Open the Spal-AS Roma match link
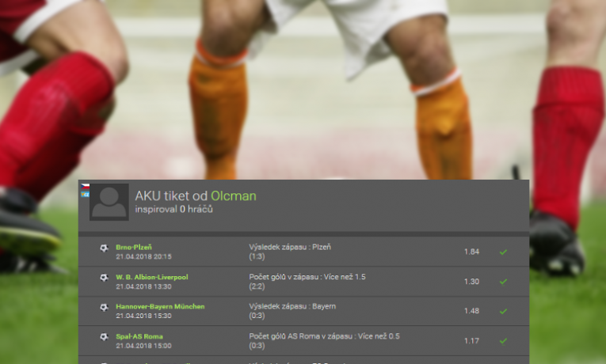Screen dimensions: 606x364 click(x=139, y=336)
